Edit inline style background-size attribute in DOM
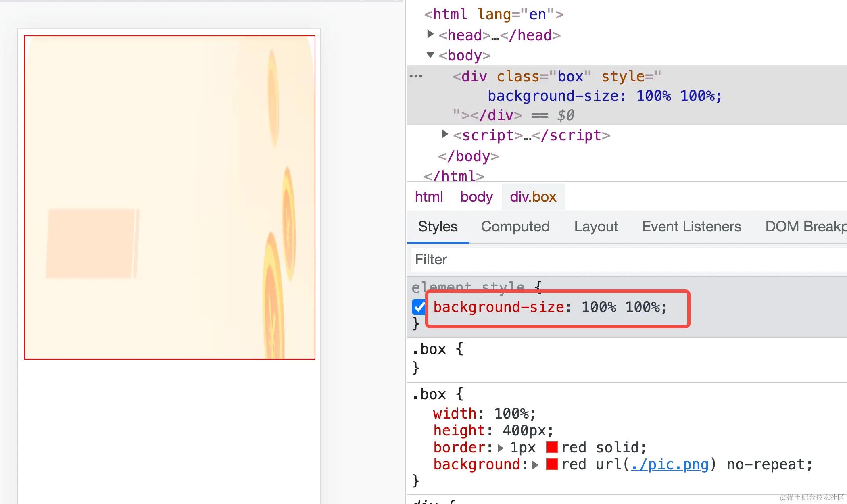Image resolution: width=847 pixels, height=504 pixels. coord(605,96)
